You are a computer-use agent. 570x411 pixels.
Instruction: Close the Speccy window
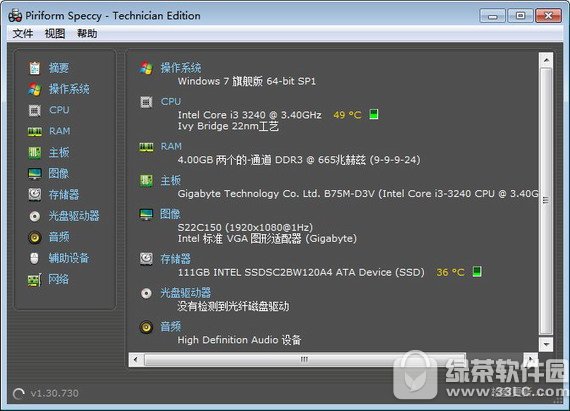tap(548, 16)
